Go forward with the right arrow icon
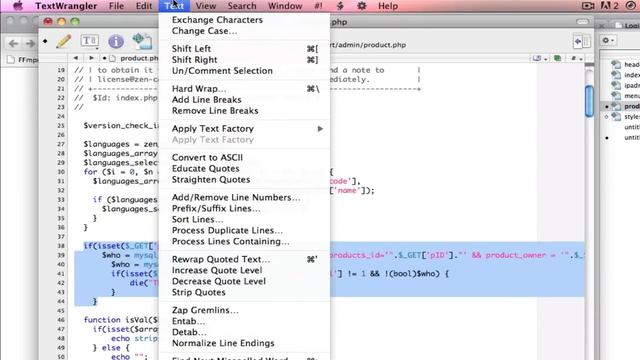Image resolution: width=640 pixels, height=360 pixels. click(31, 43)
